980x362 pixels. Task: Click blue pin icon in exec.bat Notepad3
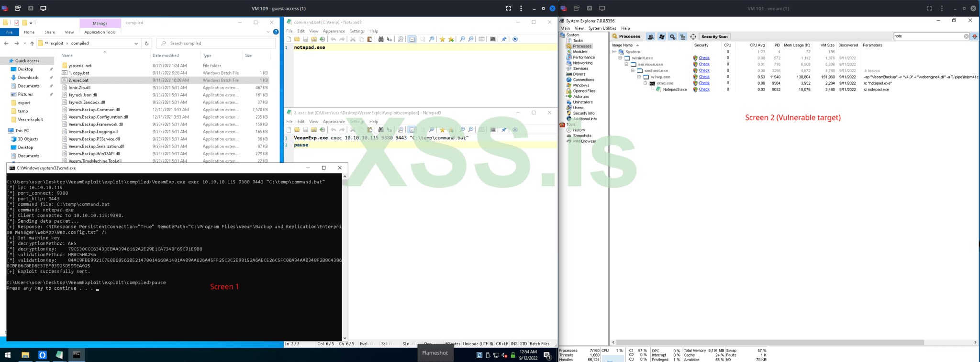coord(504,130)
